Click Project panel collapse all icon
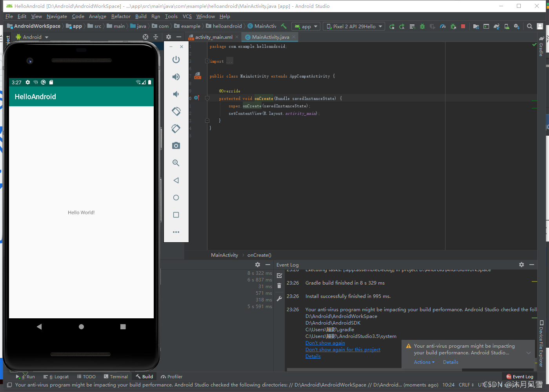 (156, 37)
